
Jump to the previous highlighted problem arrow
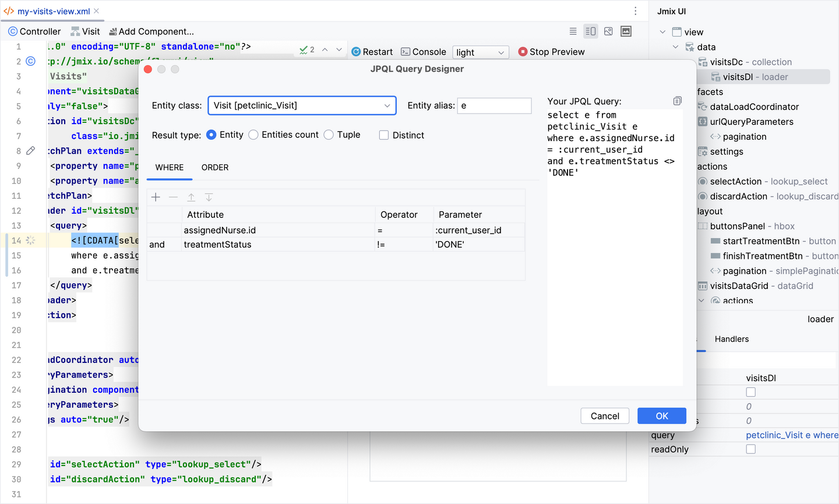[325, 50]
